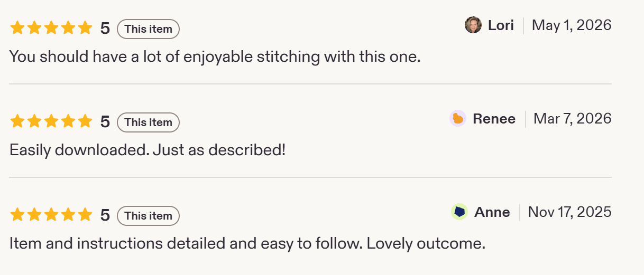Click Renee's orange avatar icon

[458, 119]
